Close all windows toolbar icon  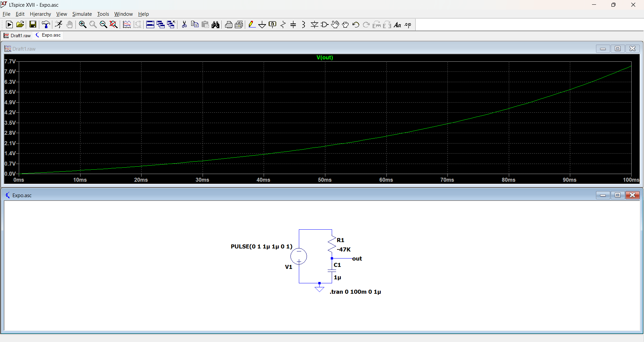pyautogui.click(x=171, y=24)
